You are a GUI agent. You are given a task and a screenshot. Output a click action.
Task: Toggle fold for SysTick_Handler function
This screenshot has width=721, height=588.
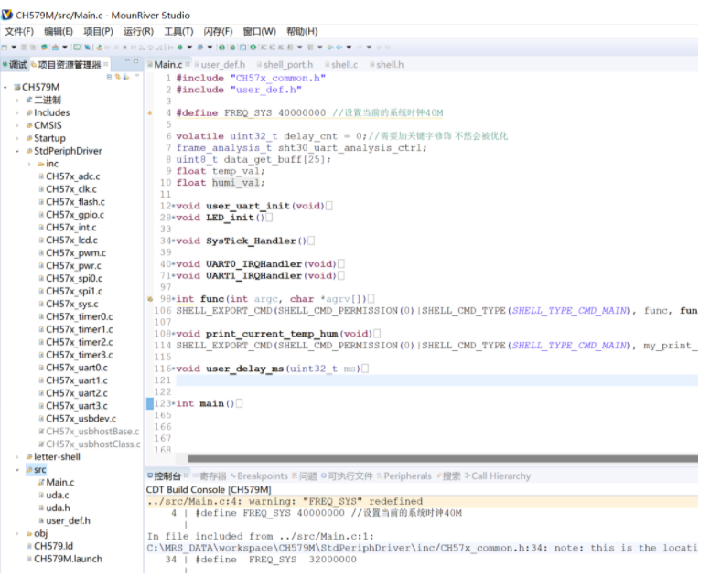tap(174, 241)
